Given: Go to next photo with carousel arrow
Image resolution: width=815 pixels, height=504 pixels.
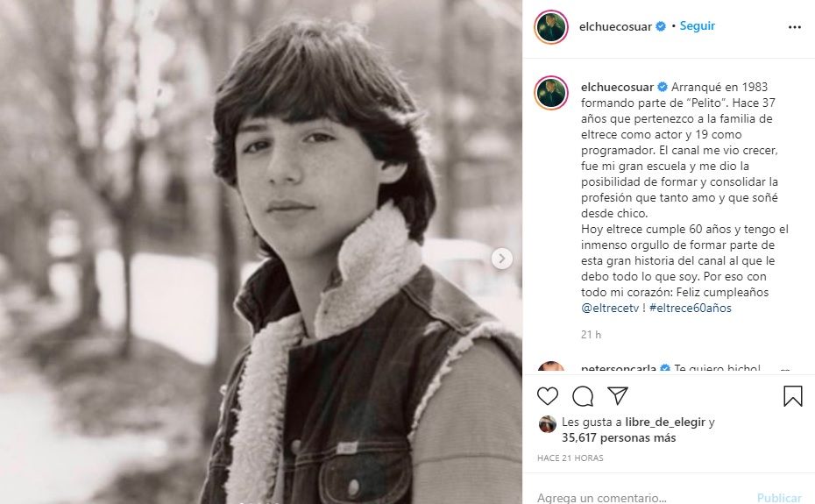Looking at the screenshot, I should (502, 258).
